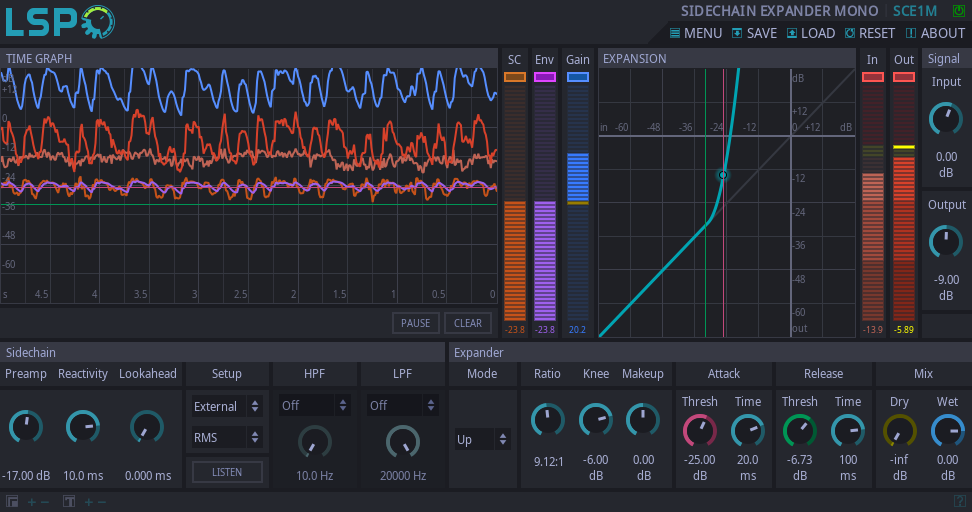Click the Release Time knob
The width and height of the screenshot is (972, 512).
[x=847, y=430]
